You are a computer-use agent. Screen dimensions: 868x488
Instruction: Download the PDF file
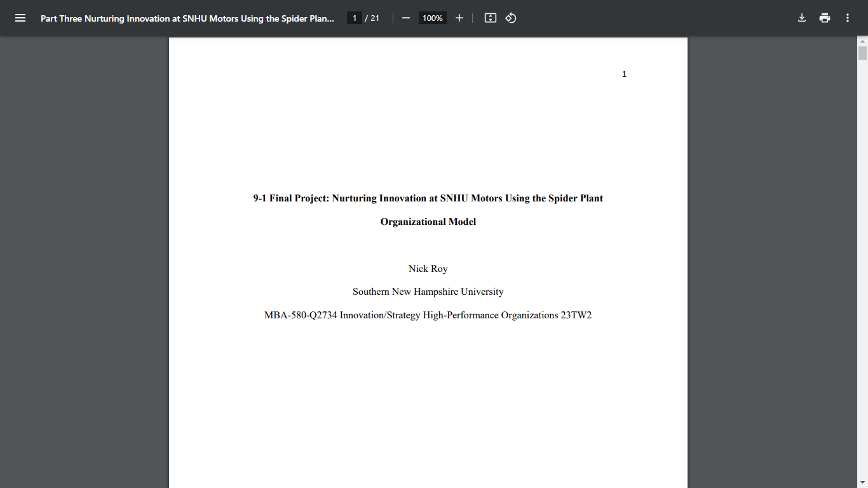pos(802,18)
